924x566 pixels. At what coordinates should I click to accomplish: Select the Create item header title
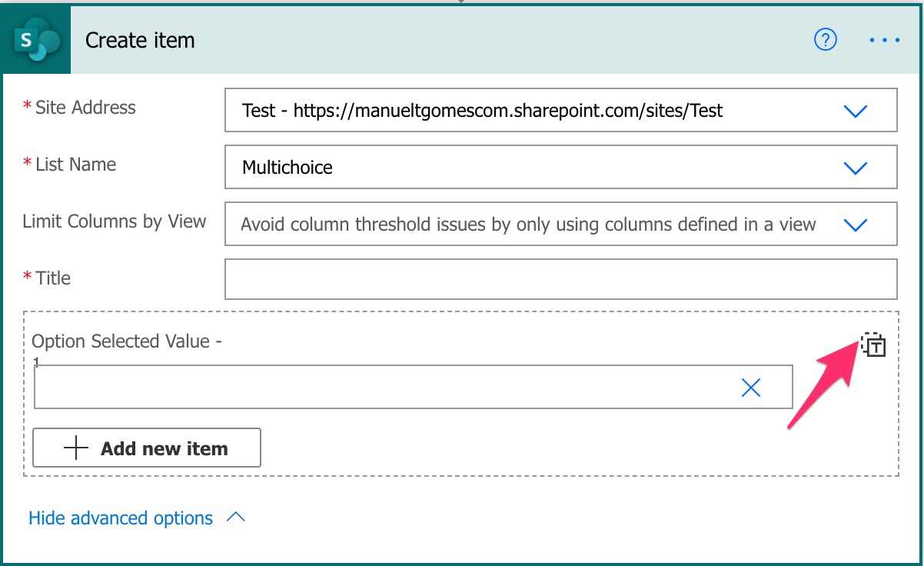(x=140, y=40)
